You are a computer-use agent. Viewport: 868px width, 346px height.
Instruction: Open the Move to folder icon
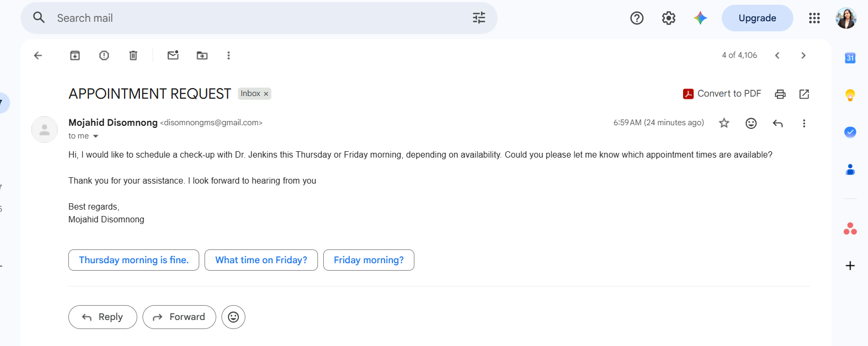(202, 55)
